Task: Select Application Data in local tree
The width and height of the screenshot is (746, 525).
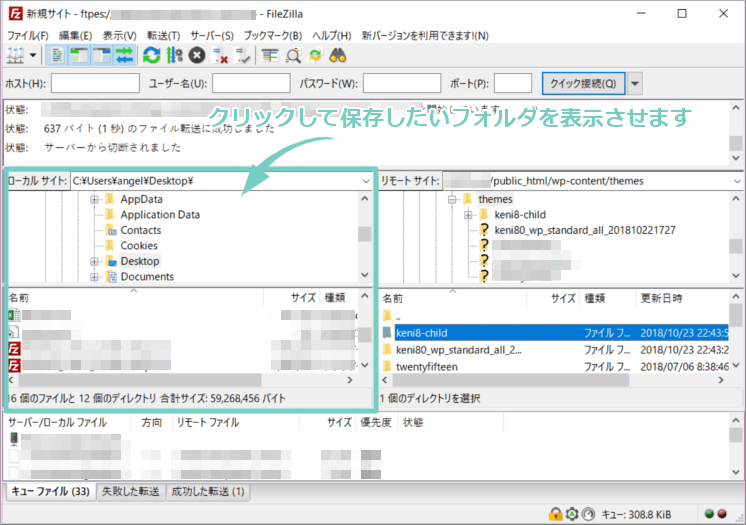Action: point(160,215)
